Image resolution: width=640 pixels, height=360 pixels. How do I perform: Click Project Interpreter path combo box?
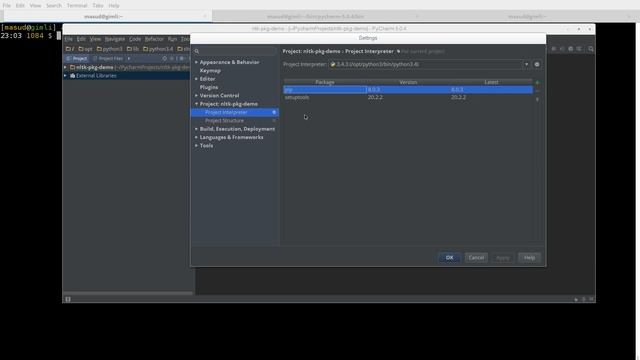click(429, 64)
